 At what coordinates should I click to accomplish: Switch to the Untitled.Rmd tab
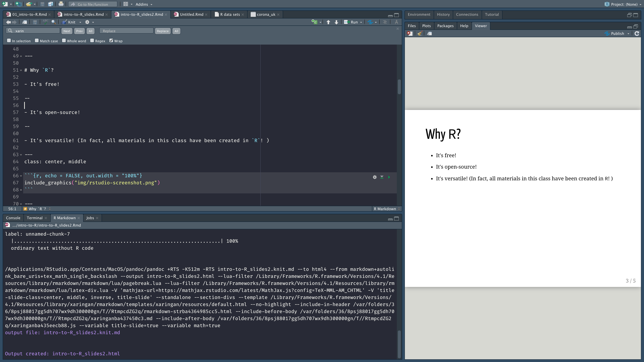click(x=191, y=14)
